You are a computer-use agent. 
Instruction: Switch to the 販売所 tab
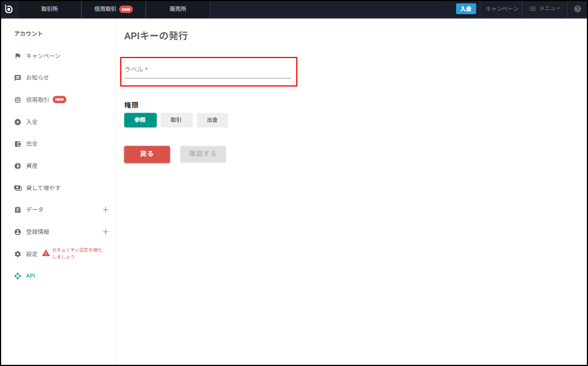click(x=177, y=9)
